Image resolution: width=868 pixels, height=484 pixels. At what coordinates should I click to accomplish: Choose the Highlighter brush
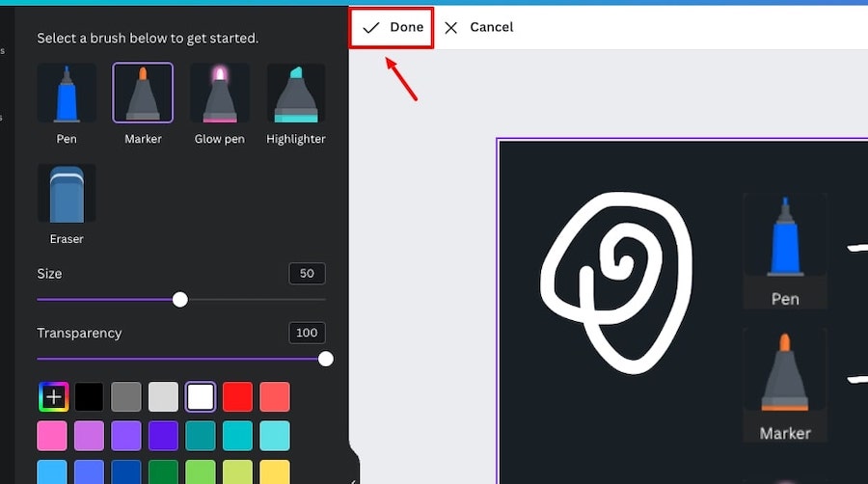point(296,93)
